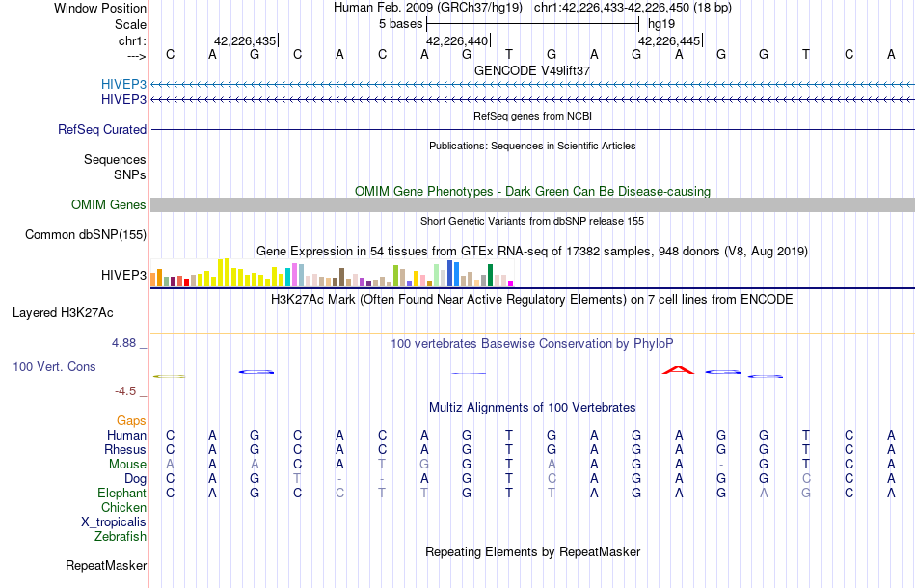The height and width of the screenshot is (588, 916).
Task: Click the Sequences track label
Action: point(115,159)
